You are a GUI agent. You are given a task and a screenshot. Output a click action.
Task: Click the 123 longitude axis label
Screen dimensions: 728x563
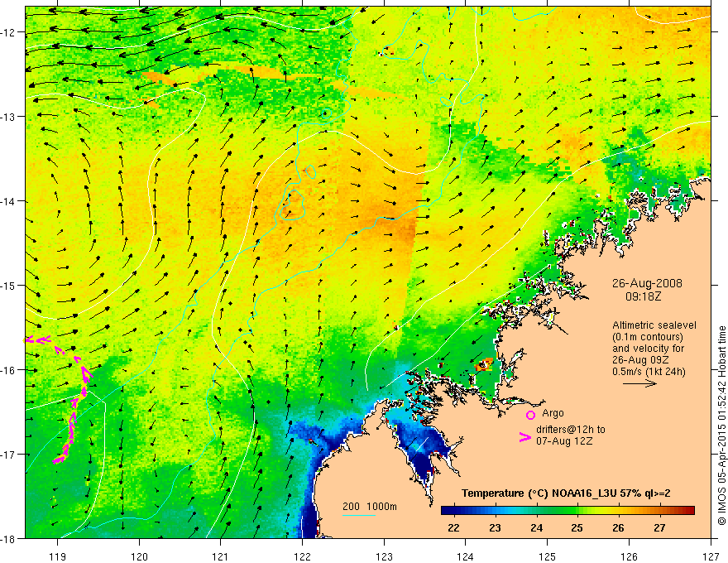pyautogui.click(x=384, y=556)
